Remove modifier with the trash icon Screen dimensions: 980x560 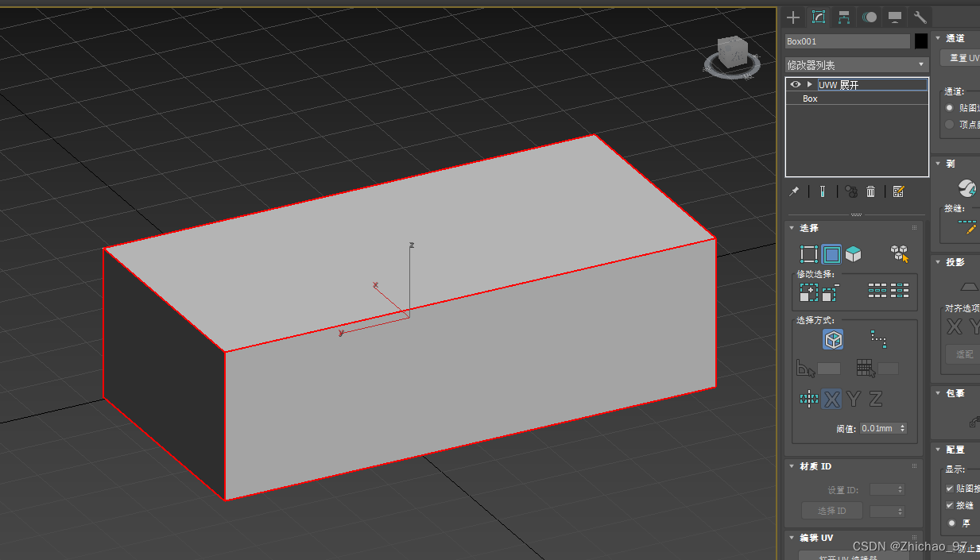[x=871, y=191]
